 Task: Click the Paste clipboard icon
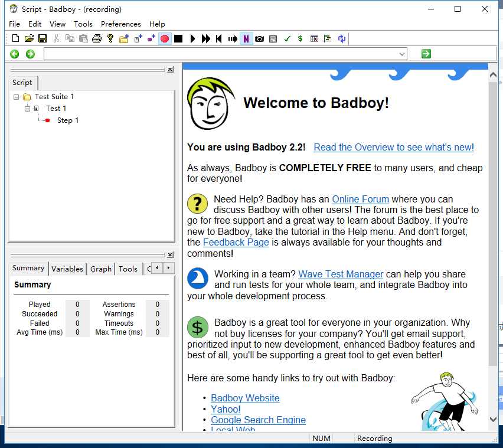[83, 38]
